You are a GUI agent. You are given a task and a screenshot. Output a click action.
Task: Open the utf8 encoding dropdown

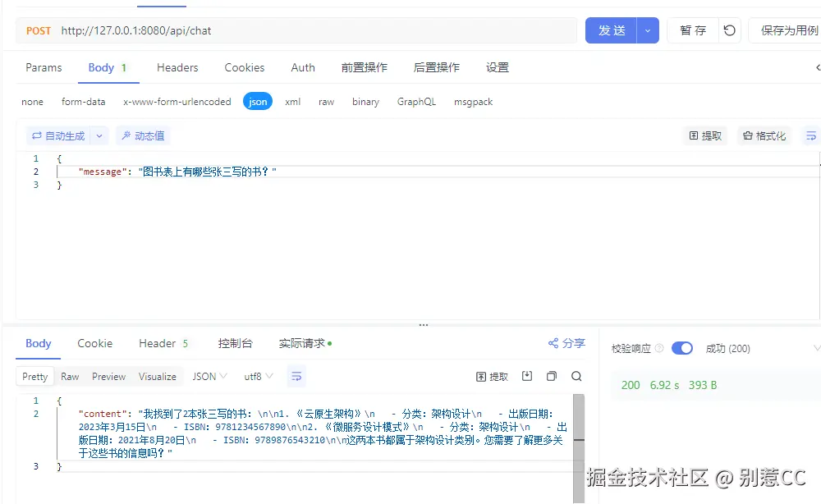259,376
